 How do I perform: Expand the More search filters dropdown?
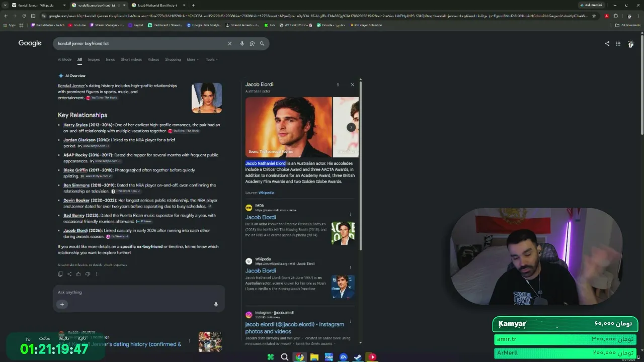(x=193, y=60)
